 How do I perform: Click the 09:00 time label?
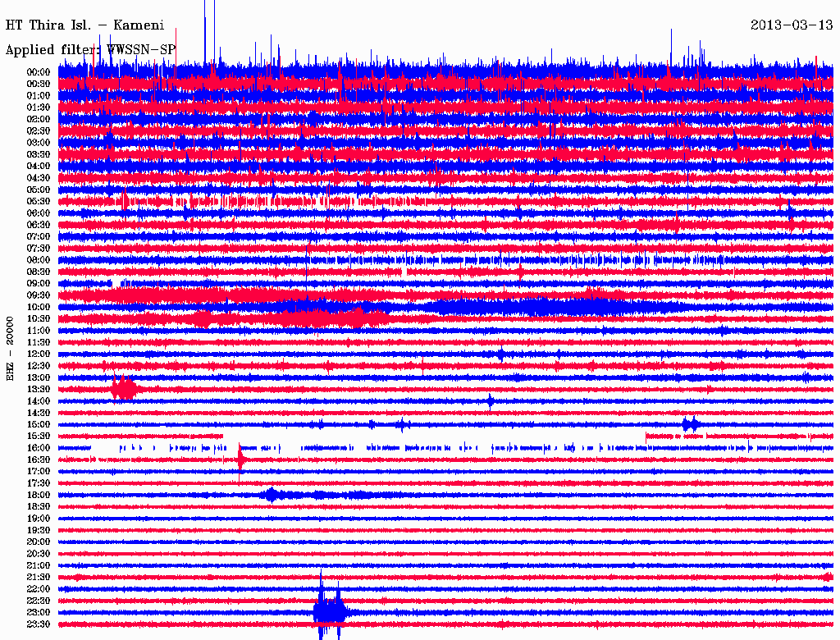pyautogui.click(x=39, y=284)
